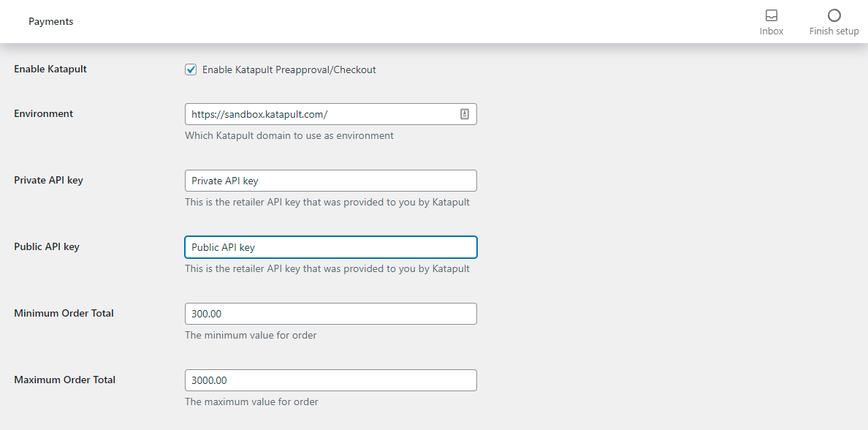The height and width of the screenshot is (430, 868).
Task: Click the bold 'Enable Katapult' row label
Action: coord(50,69)
